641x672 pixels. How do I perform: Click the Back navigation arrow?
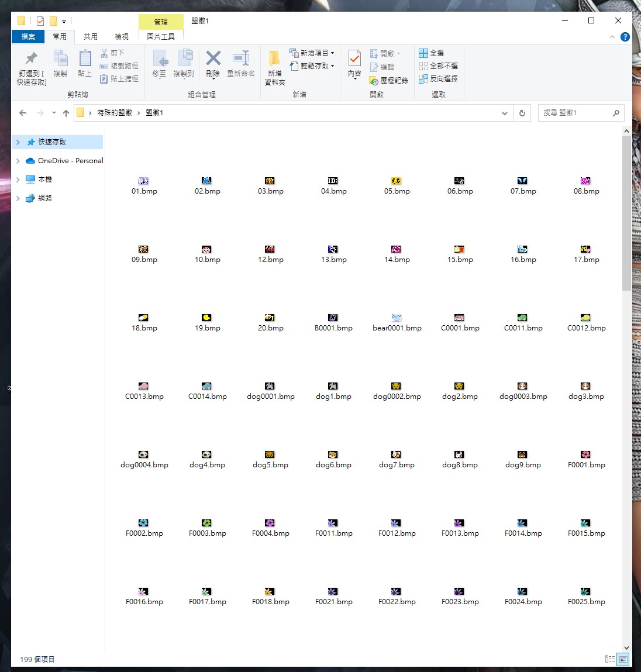23,113
